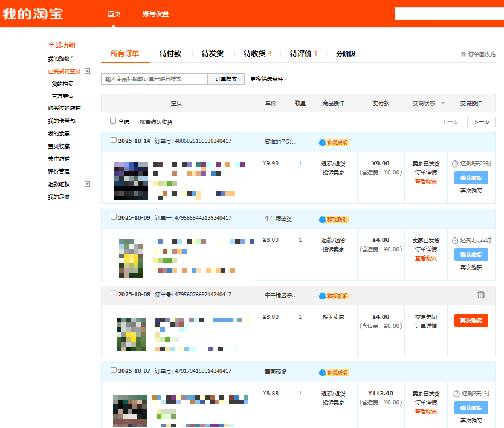Image resolution: width=504 pixels, height=428 pixels.
Task: Switch to the 待评价 tab
Action: click(x=303, y=54)
